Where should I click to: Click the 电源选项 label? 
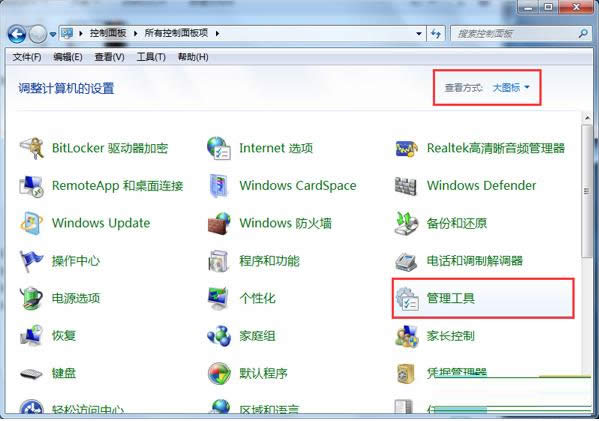(76, 298)
